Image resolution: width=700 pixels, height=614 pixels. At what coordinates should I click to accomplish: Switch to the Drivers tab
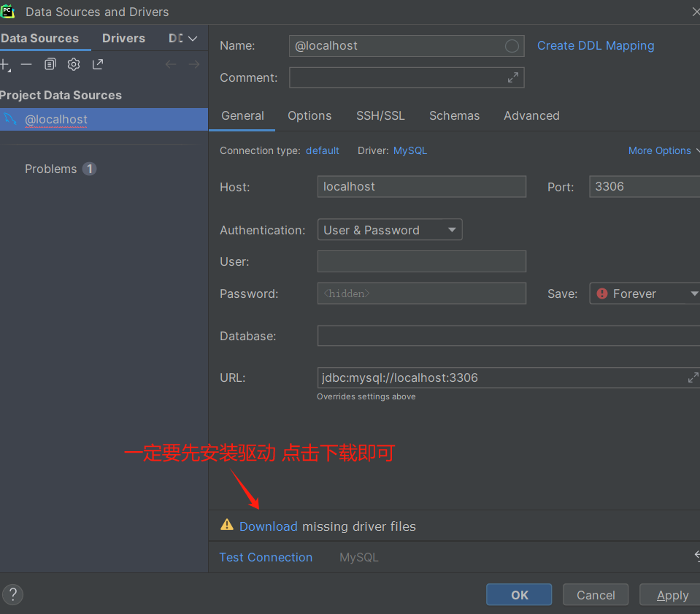pyautogui.click(x=123, y=39)
